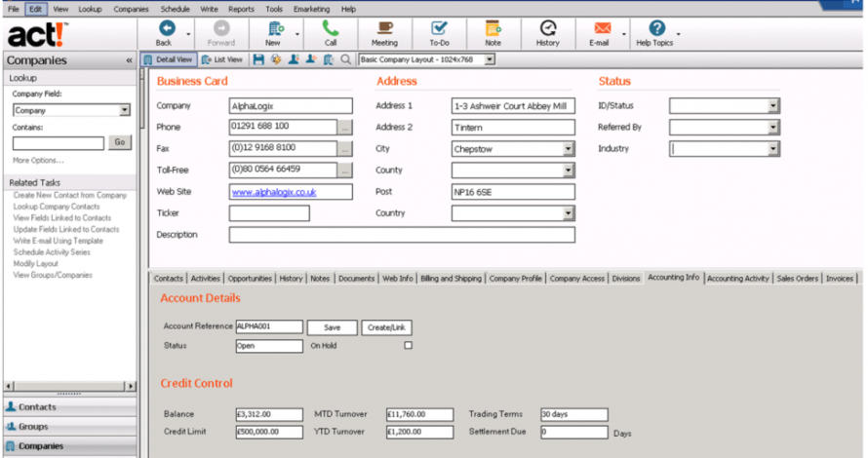The height and width of the screenshot is (458, 868).
Task: Click the Contains search field
Action: pyautogui.click(x=59, y=143)
